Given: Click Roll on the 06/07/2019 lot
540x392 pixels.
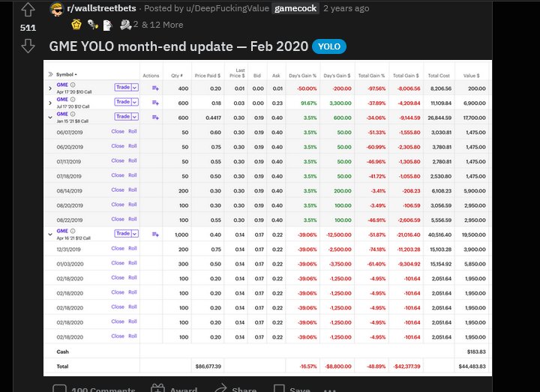Looking at the screenshot, I should [x=133, y=131].
